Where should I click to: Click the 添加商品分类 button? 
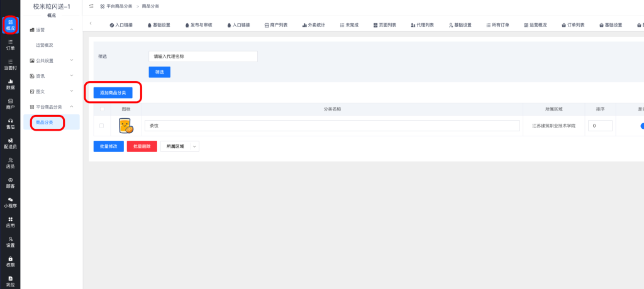113,92
